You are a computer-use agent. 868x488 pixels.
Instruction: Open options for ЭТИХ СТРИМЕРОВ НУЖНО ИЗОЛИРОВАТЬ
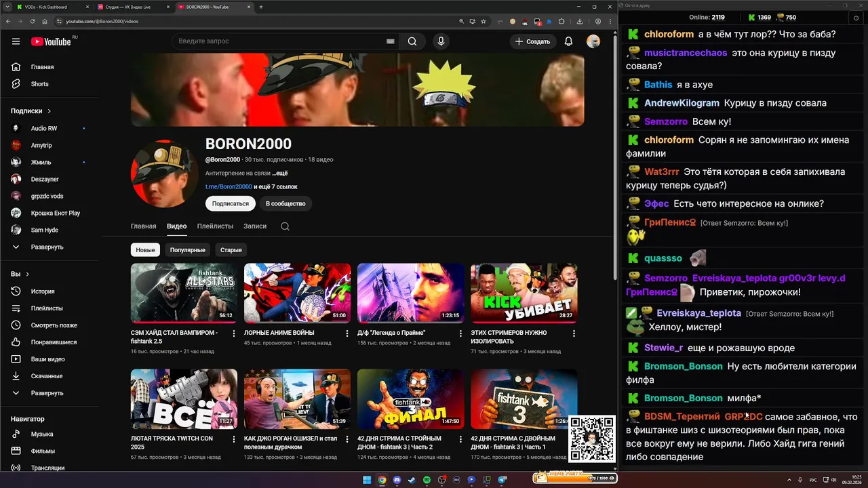pyautogui.click(x=574, y=333)
